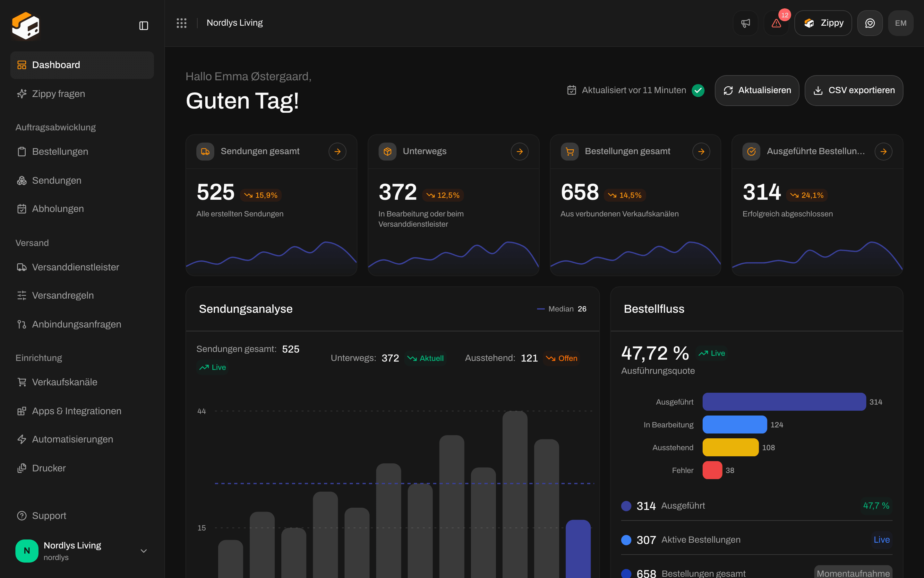
Task: Open Verkaufskanäle in the sidebar
Action: click(x=82, y=382)
